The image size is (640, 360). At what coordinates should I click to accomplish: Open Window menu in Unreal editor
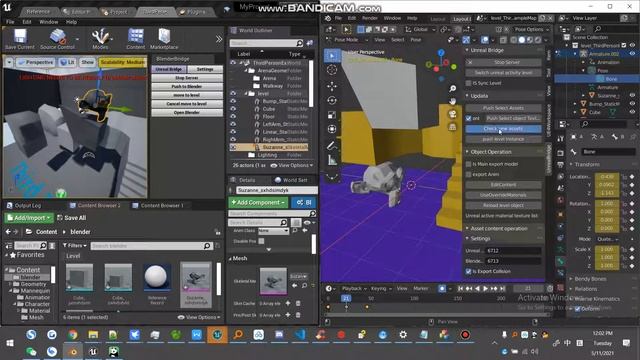(49, 22)
